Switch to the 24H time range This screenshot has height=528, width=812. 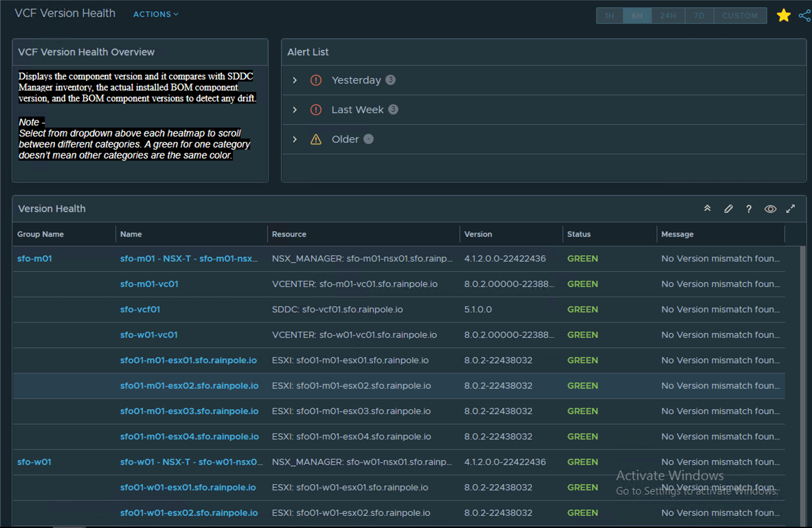(x=667, y=15)
